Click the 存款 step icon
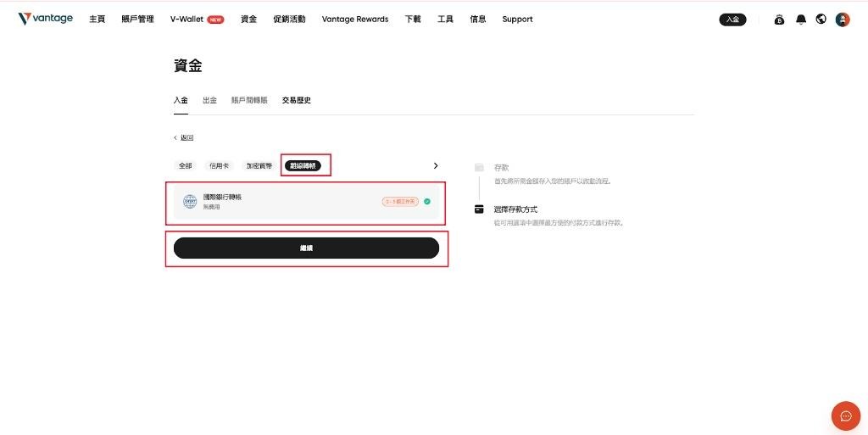The height and width of the screenshot is (435, 868). [480, 168]
